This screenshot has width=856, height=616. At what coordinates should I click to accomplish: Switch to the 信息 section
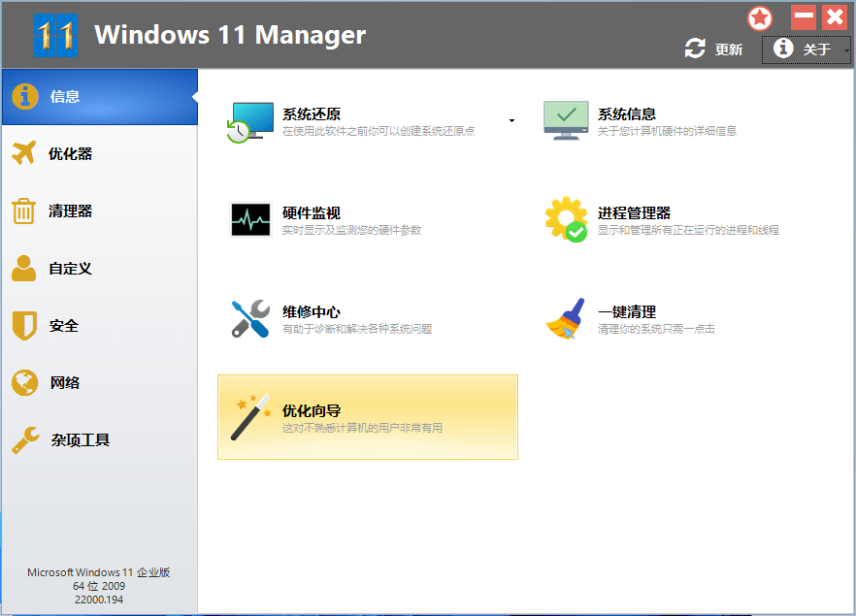(26, 96)
